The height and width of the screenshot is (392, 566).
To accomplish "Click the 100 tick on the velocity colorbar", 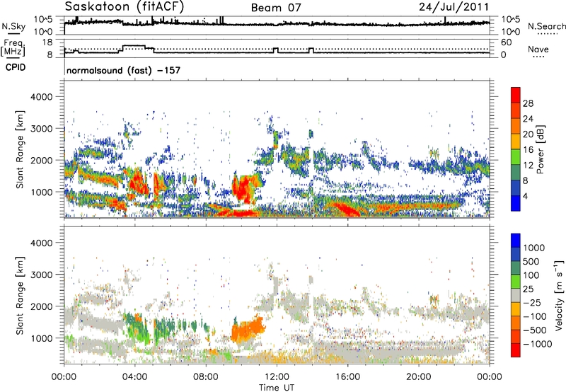I will pos(531,275).
